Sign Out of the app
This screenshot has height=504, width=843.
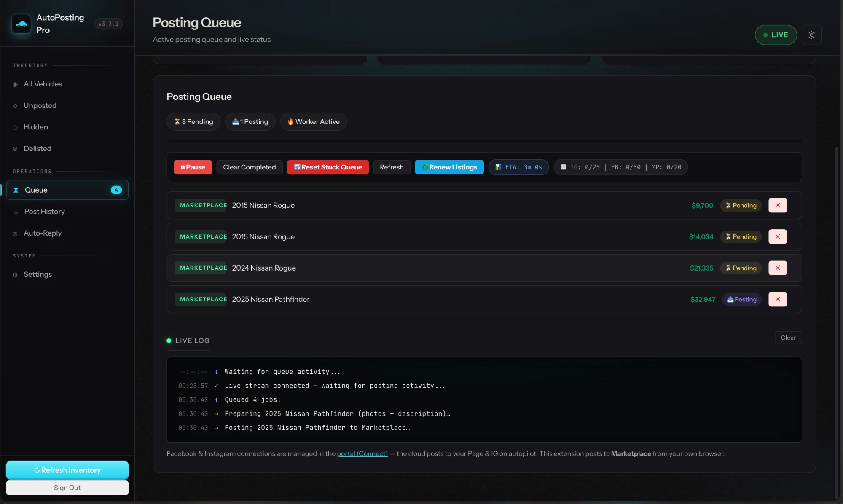67,488
